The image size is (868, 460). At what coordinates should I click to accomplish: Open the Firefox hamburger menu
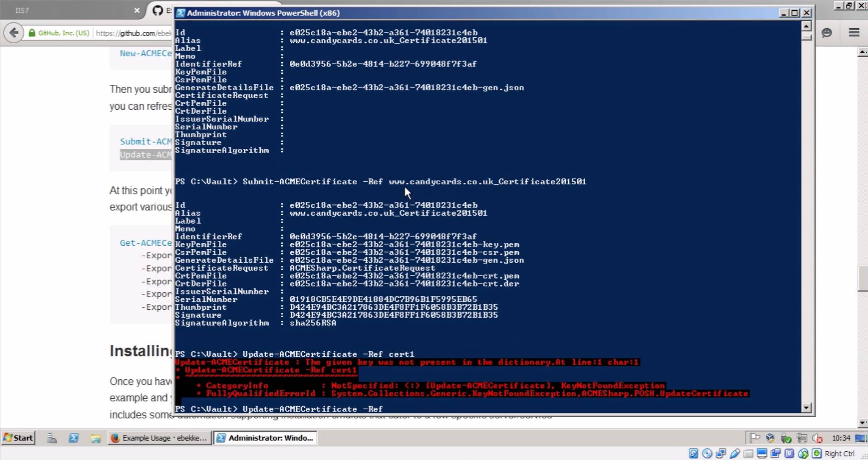pyautogui.click(x=854, y=33)
